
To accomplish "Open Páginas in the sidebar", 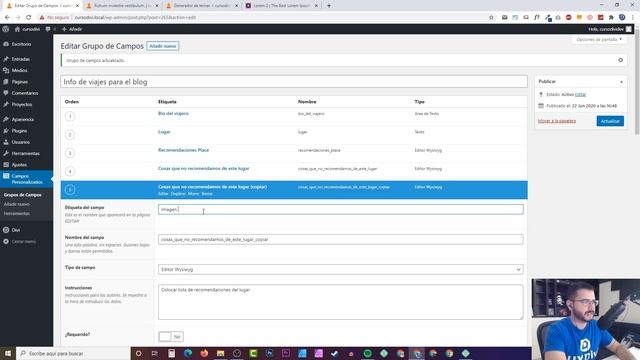I will pos(20,82).
